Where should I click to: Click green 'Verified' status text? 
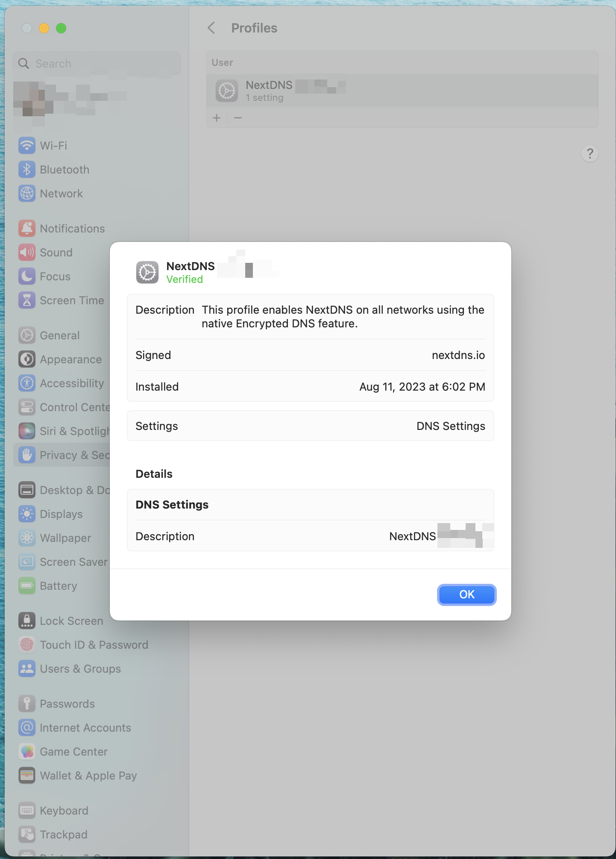tap(185, 279)
